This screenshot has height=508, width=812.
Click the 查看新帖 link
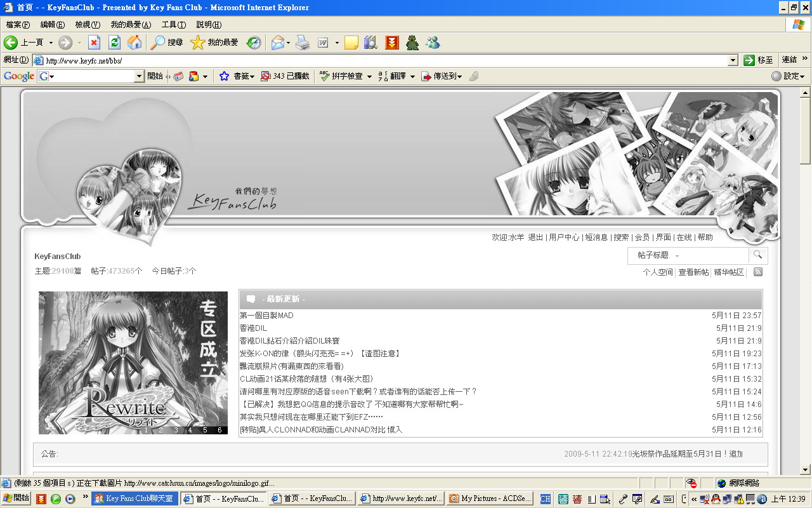693,272
